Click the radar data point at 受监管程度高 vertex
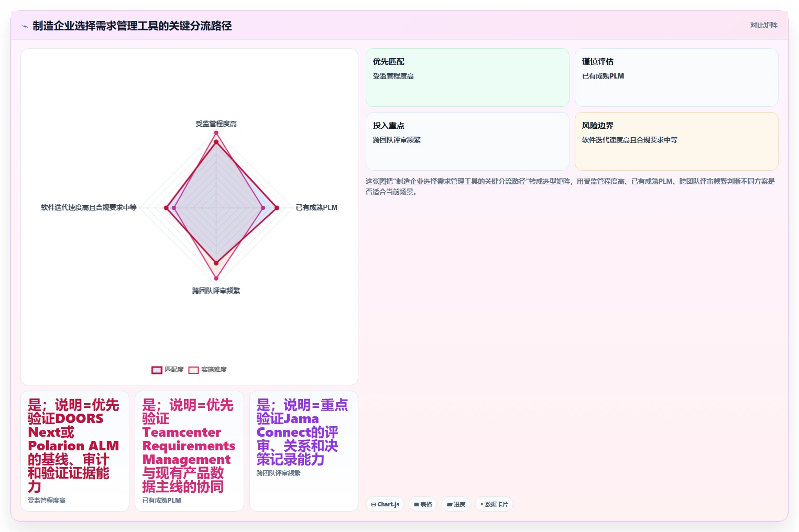This screenshot has height=532, width=799. 216,134
